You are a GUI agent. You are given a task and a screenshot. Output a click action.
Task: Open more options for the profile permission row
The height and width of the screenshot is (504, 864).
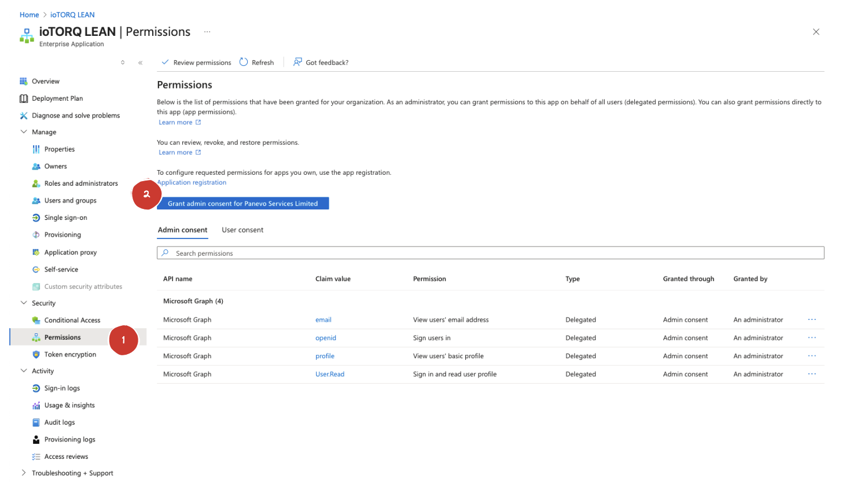click(x=812, y=356)
